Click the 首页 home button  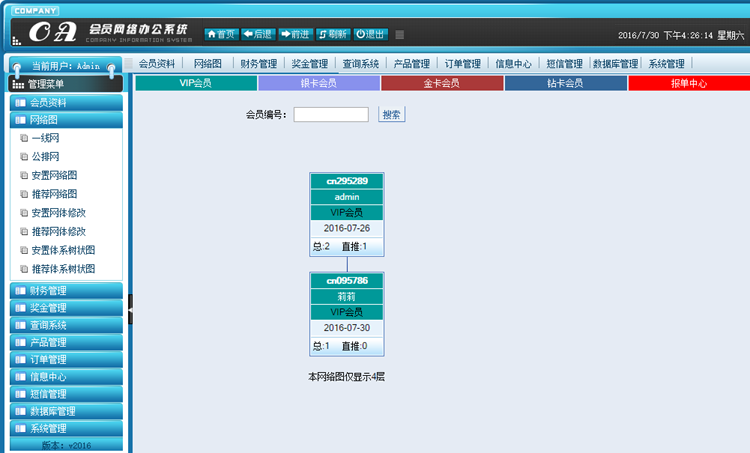(x=221, y=34)
